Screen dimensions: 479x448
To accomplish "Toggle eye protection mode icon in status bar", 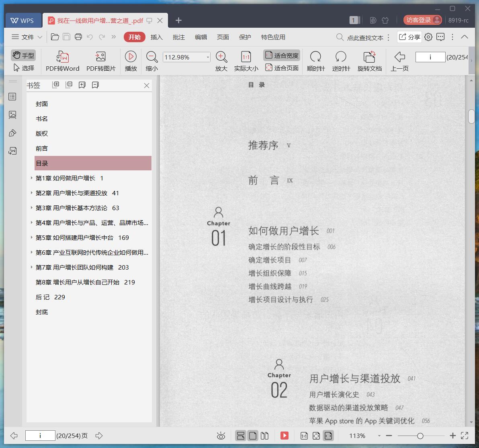I will pos(221,436).
